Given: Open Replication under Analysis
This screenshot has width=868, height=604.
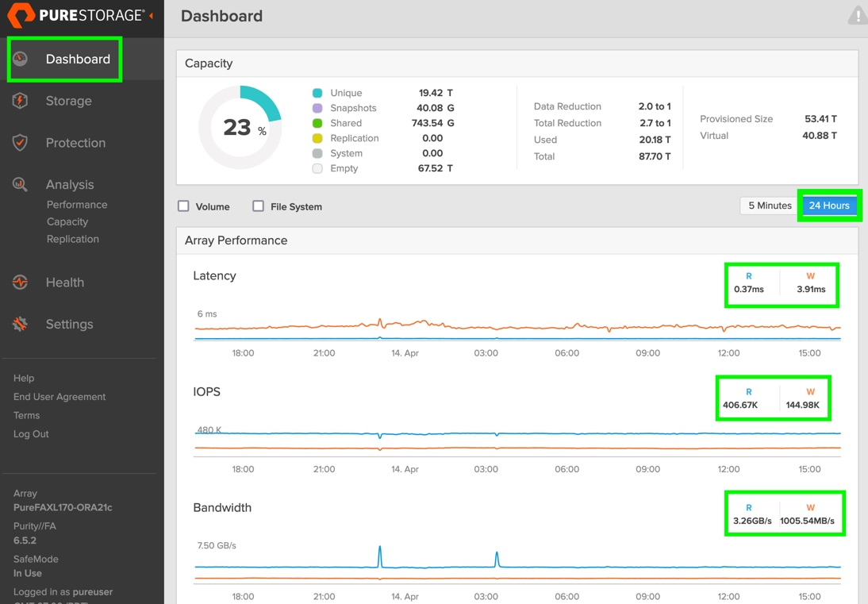Looking at the screenshot, I should pyautogui.click(x=72, y=239).
